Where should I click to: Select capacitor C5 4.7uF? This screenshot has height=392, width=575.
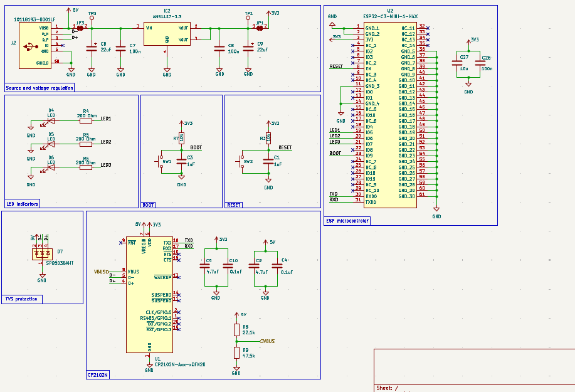204,266
